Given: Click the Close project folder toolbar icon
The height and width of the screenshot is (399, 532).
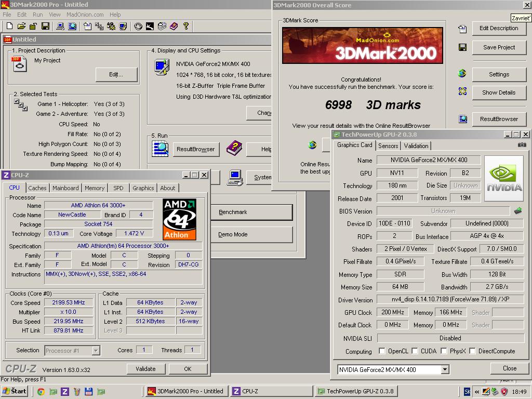Looking at the screenshot, I should pyautogui.click(x=33, y=26).
